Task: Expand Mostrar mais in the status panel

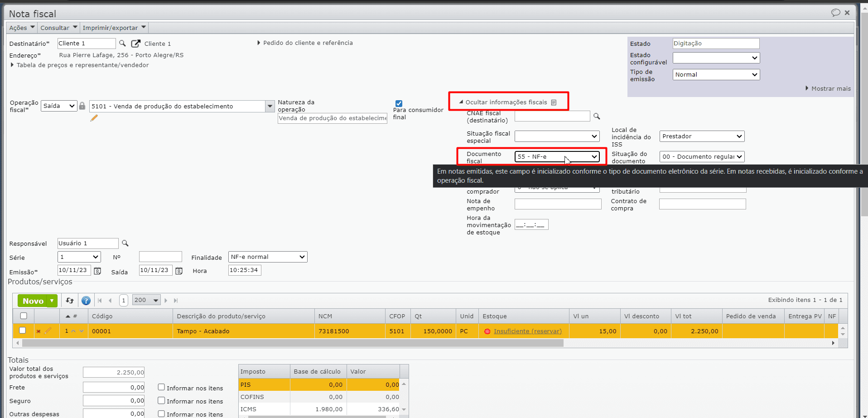Action: pyautogui.click(x=828, y=88)
